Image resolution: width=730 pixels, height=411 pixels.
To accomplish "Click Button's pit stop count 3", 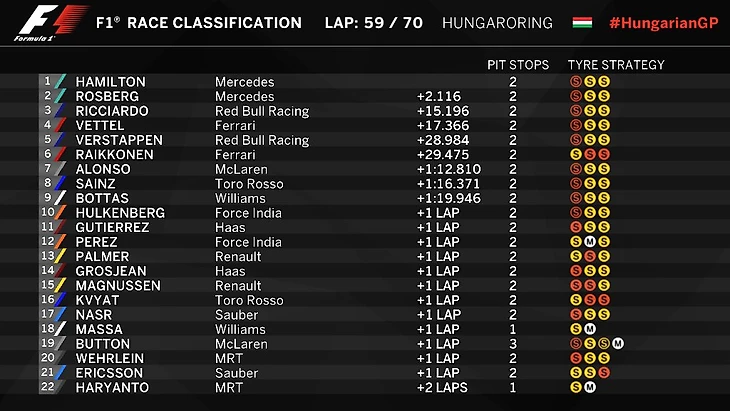I will pyautogui.click(x=513, y=344).
